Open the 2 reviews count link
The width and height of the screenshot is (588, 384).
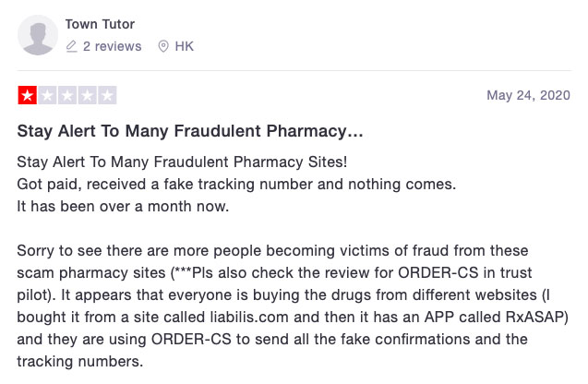click(112, 46)
